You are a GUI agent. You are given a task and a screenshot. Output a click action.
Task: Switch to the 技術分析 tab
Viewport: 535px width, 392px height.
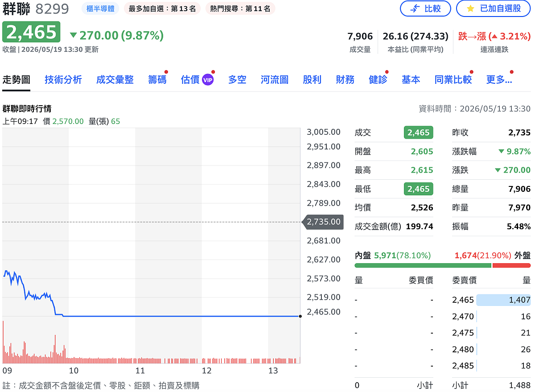click(x=63, y=80)
